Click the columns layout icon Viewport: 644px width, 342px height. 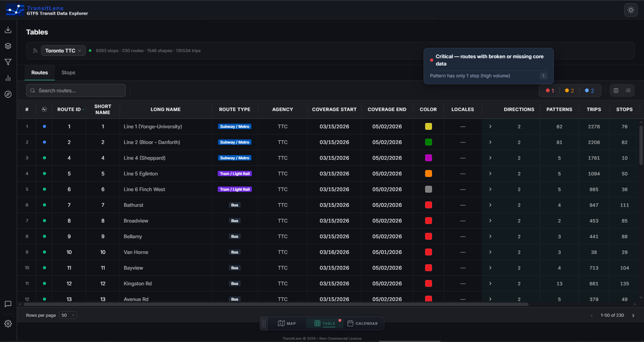click(x=616, y=90)
